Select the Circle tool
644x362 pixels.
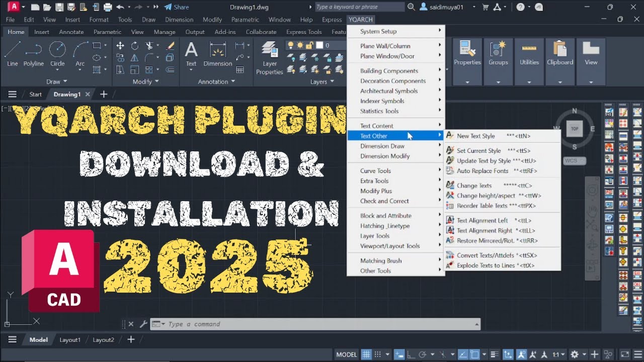click(x=57, y=54)
